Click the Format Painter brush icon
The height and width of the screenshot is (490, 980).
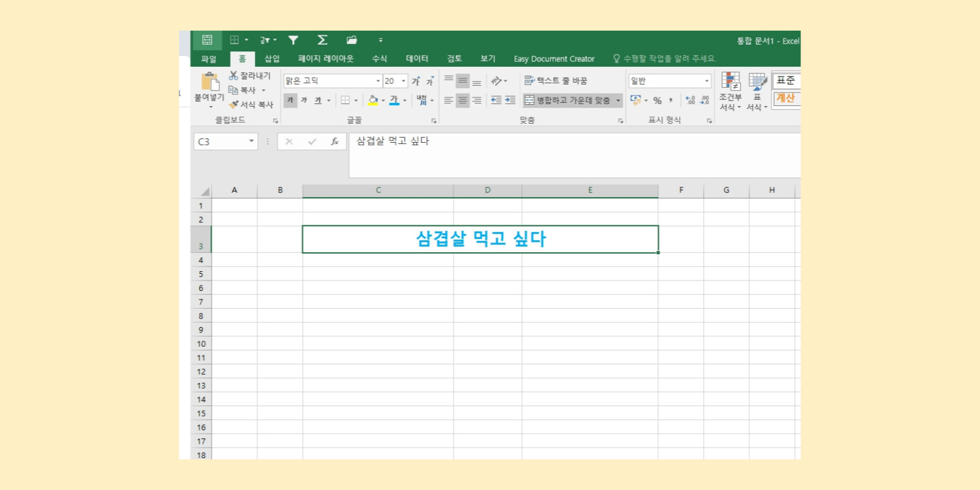[233, 105]
